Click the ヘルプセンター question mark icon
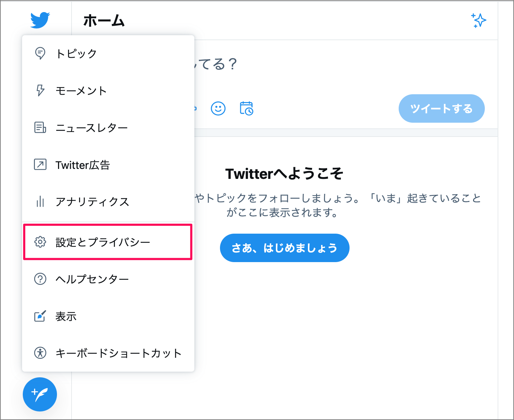The image size is (514, 420). pyautogui.click(x=40, y=279)
